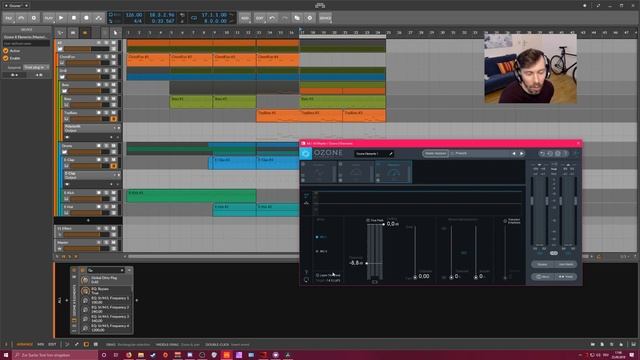The width and height of the screenshot is (640, 360).
Task: Toggle the Learn Threshold checkbox in Ozone
Action: [x=318, y=275]
